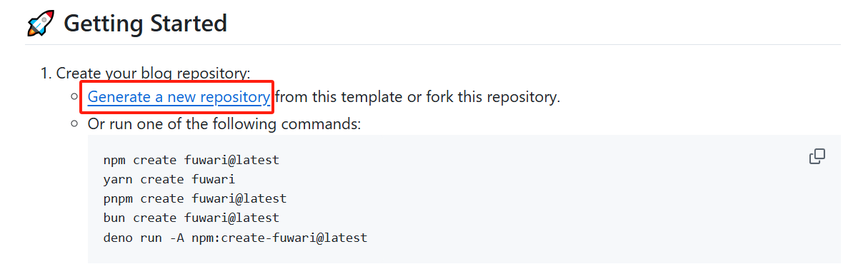Click the deno run -A npm:create-fuwari@latest line

[x=235, y=237]
